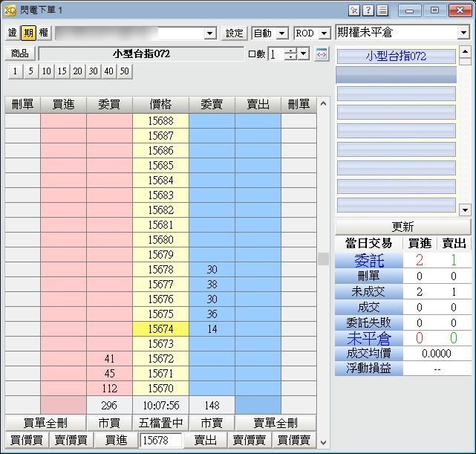Select 小型台指072 in positions list

pos(396,56)
